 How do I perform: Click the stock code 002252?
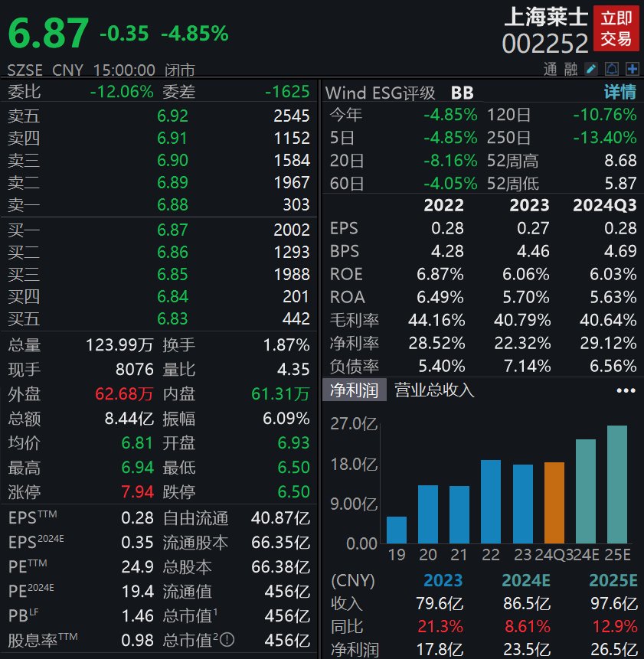[545, 44]
